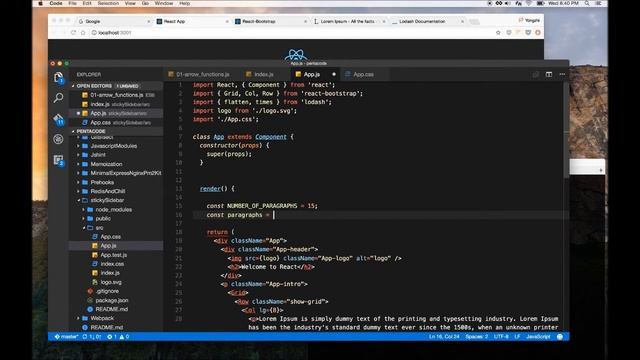Open the Go menu in menu bar
The height and width of the screenshot is (360, 640).
click(145, 3)
